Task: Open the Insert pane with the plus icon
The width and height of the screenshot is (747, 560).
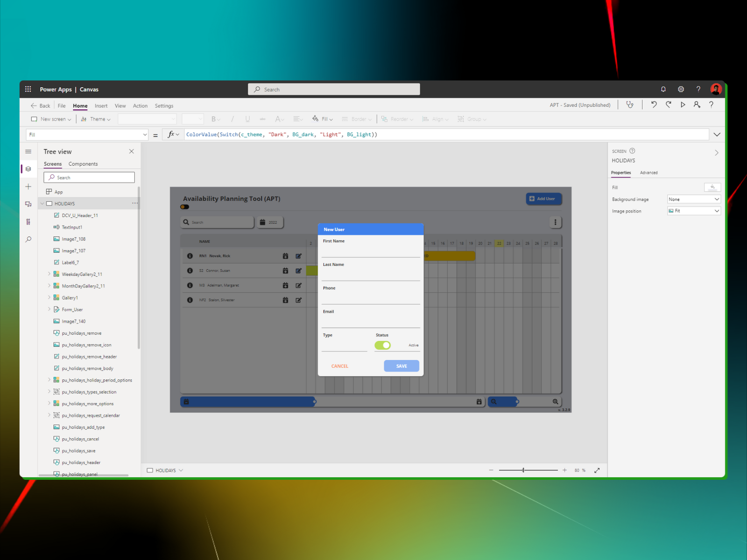Action: click(x=28, y=186)
